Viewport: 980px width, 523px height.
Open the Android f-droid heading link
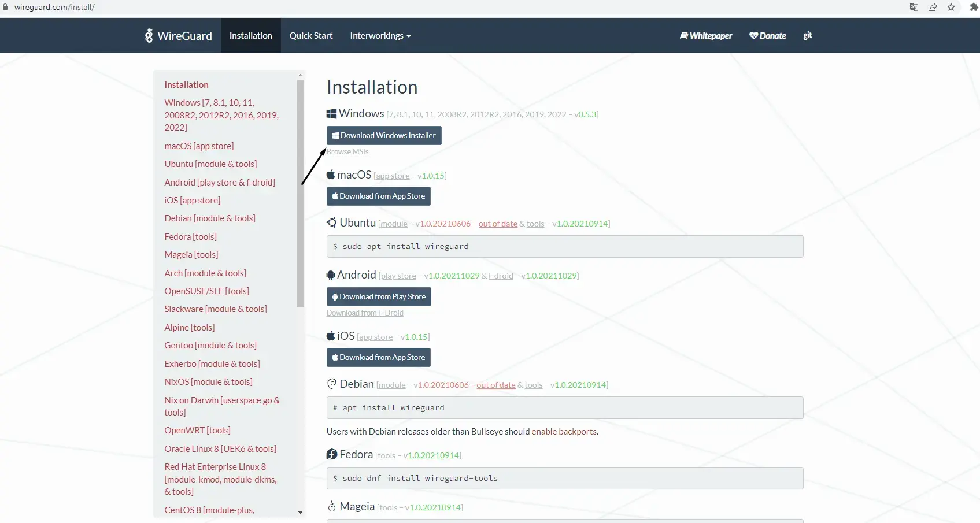point(501,276)
